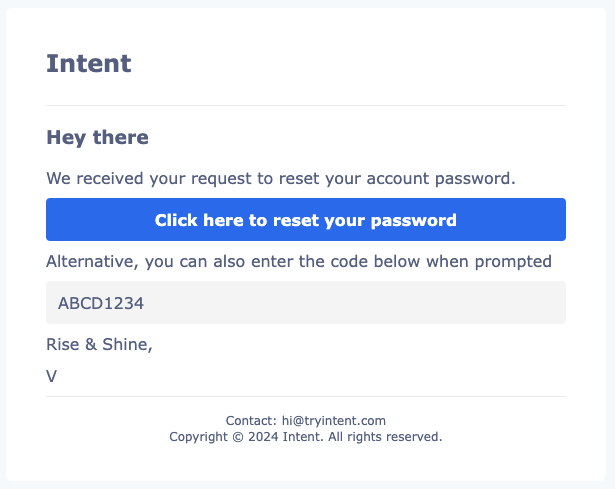Click All rights reserved text
The width and height of the screenshot is (615, 489).
point(385,437)
